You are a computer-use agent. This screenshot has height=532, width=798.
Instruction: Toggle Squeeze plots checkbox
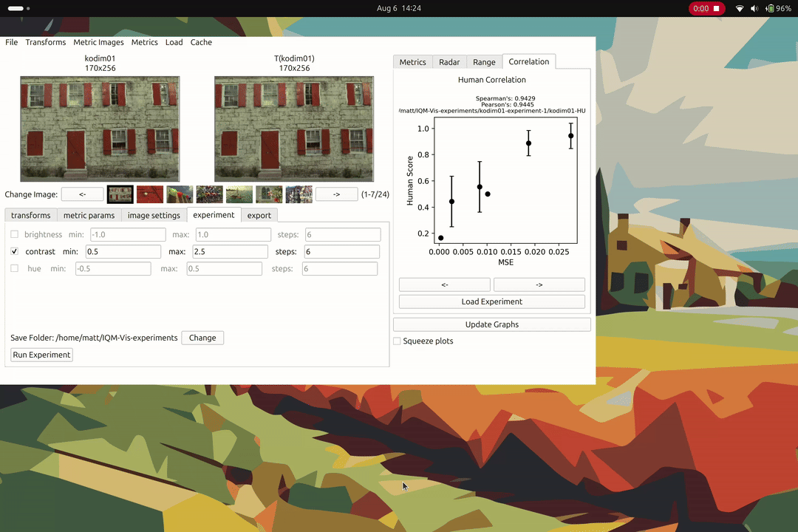coord(397,341)
